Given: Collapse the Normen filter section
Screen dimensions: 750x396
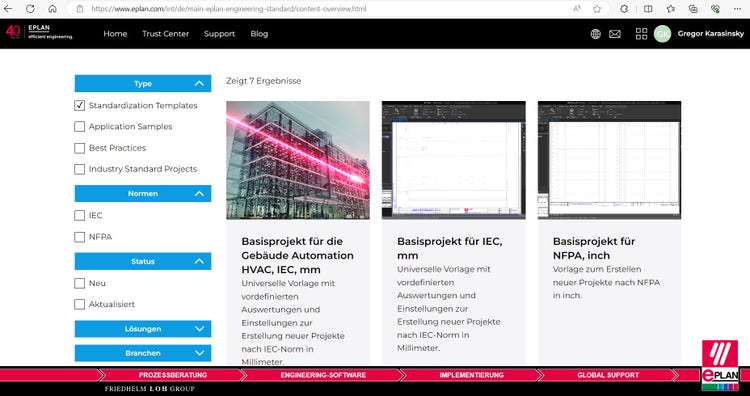Looking at the screenshot, I should (143, 194).
